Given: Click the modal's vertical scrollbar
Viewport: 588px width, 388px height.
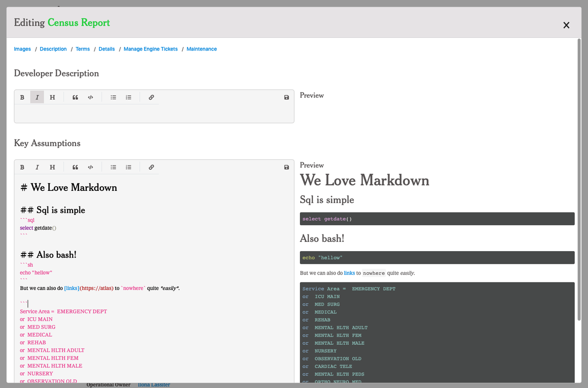Looking at the screenshot, I should pyautogui.click(x=580, y=179).
